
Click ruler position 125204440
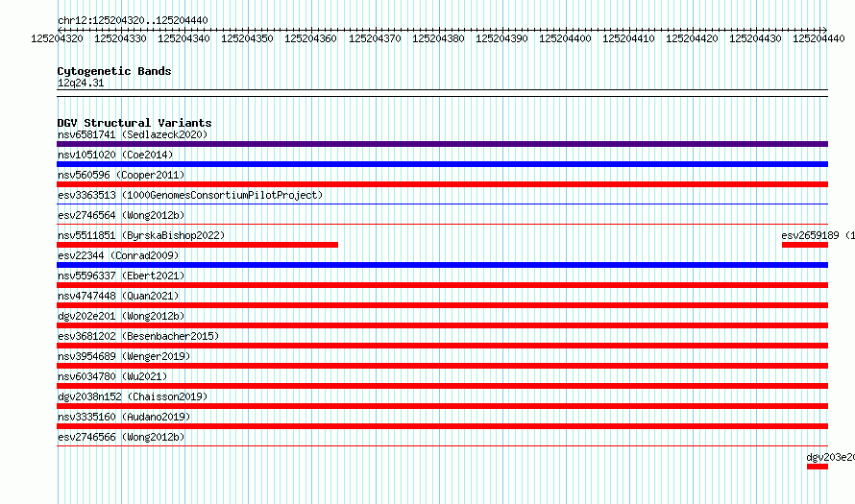click(818, 38)
